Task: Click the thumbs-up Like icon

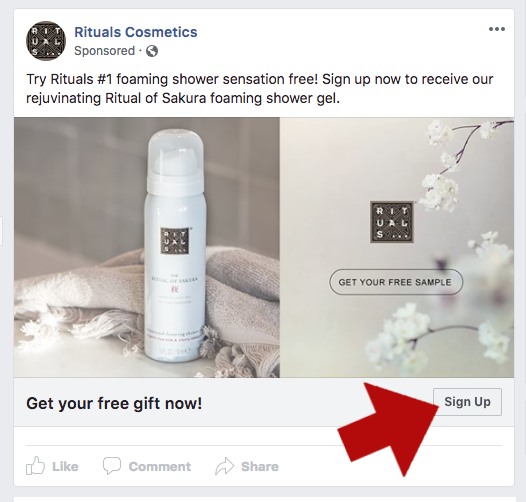Action: click(x=35, y=465)
